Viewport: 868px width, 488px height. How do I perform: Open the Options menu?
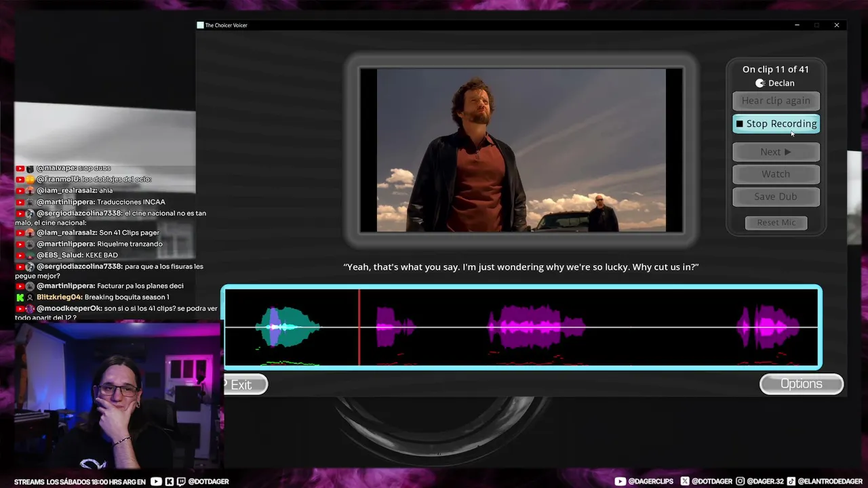pyautogui.click(x=802, y=384)
